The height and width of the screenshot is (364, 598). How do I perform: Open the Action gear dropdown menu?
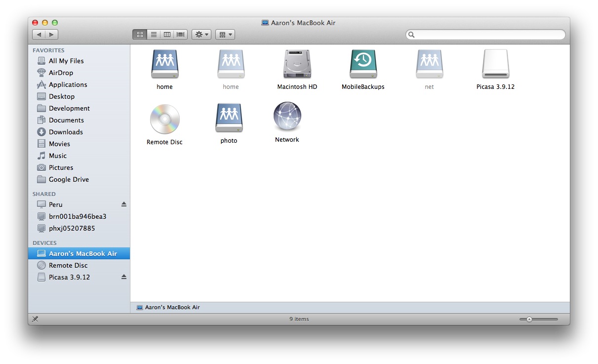(201, 35)
